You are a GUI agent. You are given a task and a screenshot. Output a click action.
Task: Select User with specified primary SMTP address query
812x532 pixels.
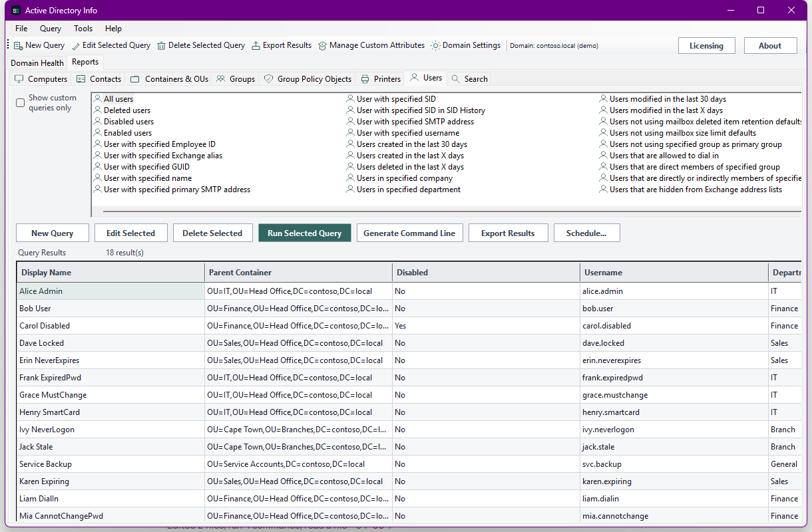click(177, 190)
